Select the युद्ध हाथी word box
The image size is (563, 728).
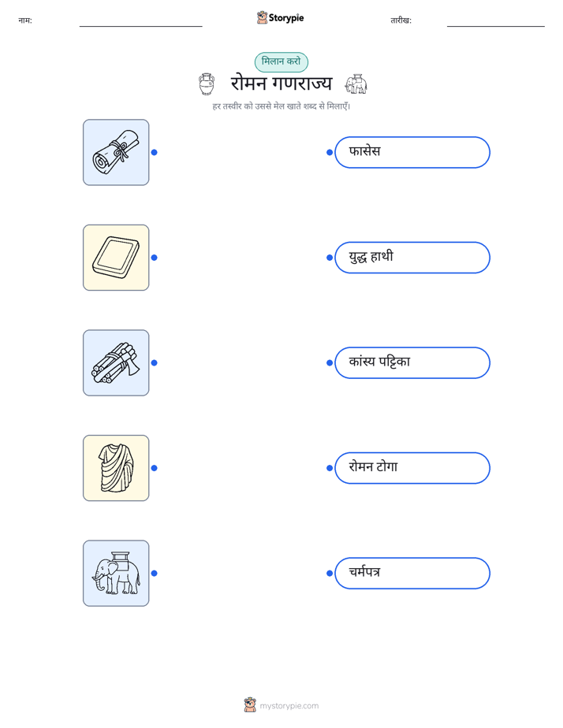412,258
